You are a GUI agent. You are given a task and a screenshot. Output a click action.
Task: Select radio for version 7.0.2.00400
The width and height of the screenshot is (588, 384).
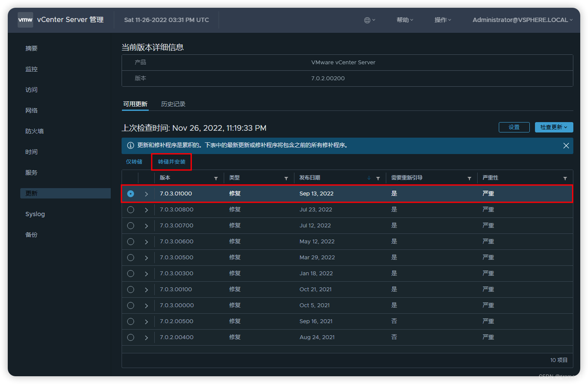coord(131,337)
